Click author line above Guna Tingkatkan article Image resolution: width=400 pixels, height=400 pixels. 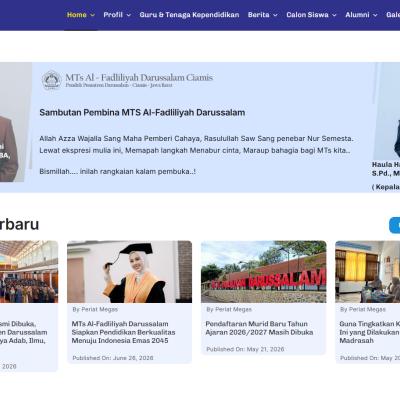pos(363,309)
